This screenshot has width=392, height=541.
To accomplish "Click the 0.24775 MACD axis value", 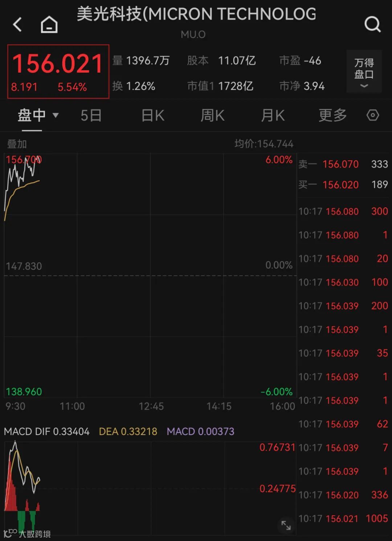I will 277,489.
